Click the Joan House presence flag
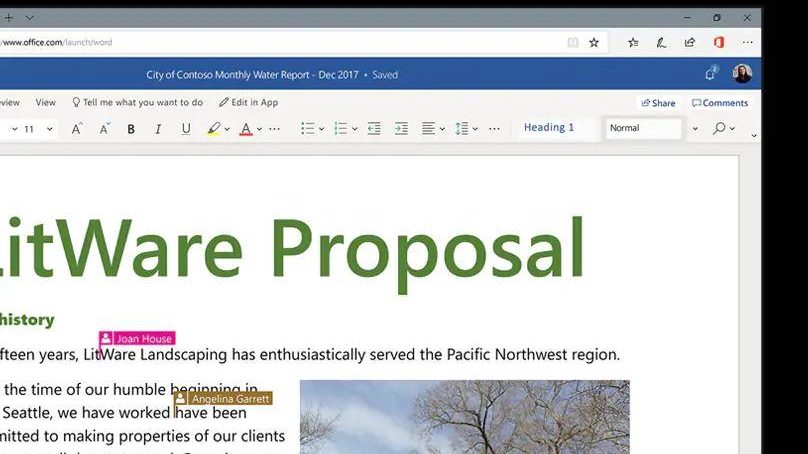This screenshot has width=808, height=454. point(137,339)
